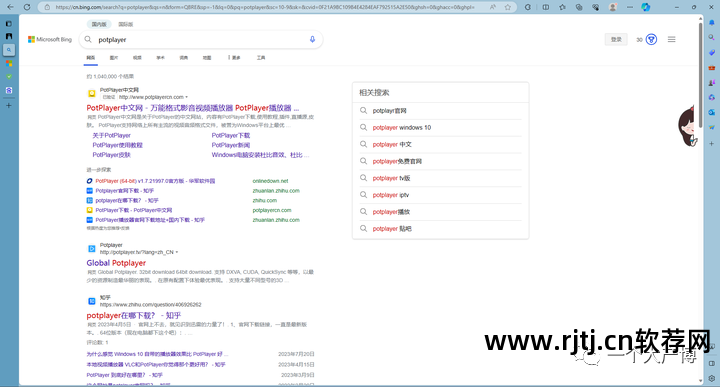Switch to the 地图 results tab

pos(207,58)
